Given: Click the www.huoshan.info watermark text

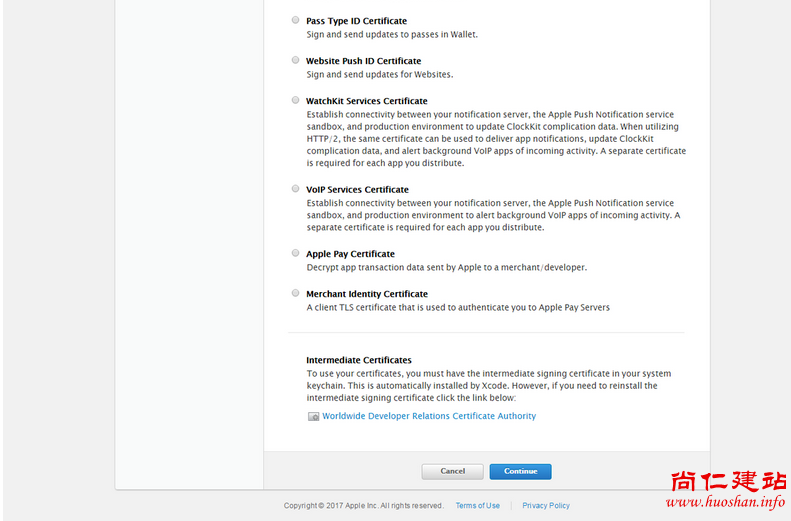Looking at the screenshot, I should [726, 502].
